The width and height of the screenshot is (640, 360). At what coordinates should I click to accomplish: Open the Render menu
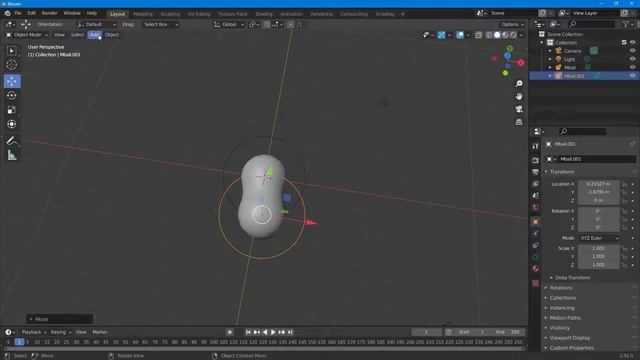(49, 13)
